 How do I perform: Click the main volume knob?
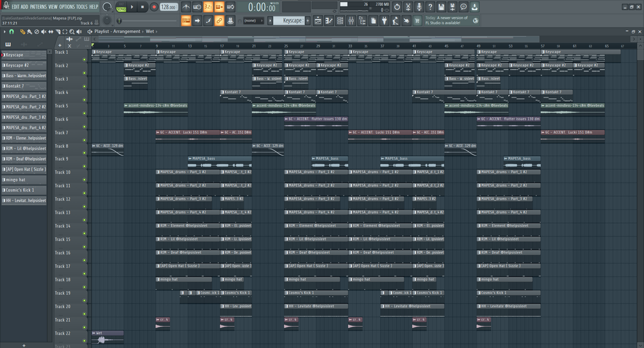(107, 7)
